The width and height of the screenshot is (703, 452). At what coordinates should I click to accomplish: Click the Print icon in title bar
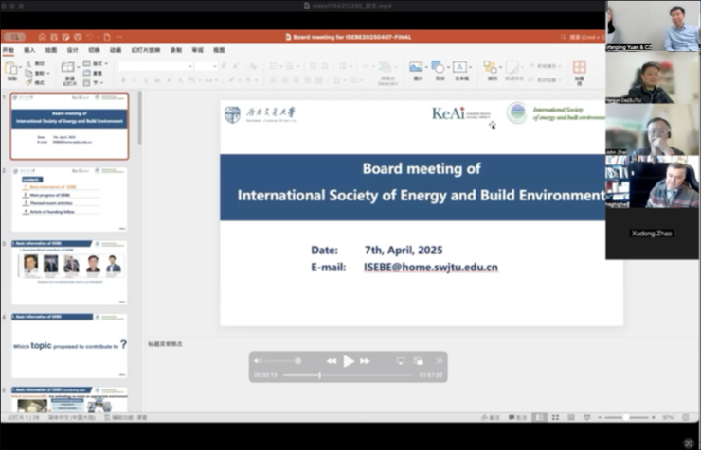(x=78, y=37)
